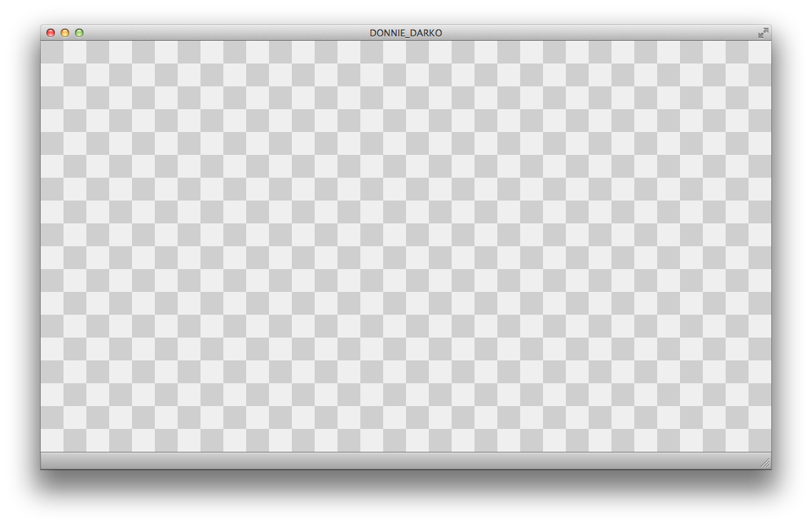812x526 pixels.
Task: Zoom the window with the green button
Action: [x=79, y=33]
